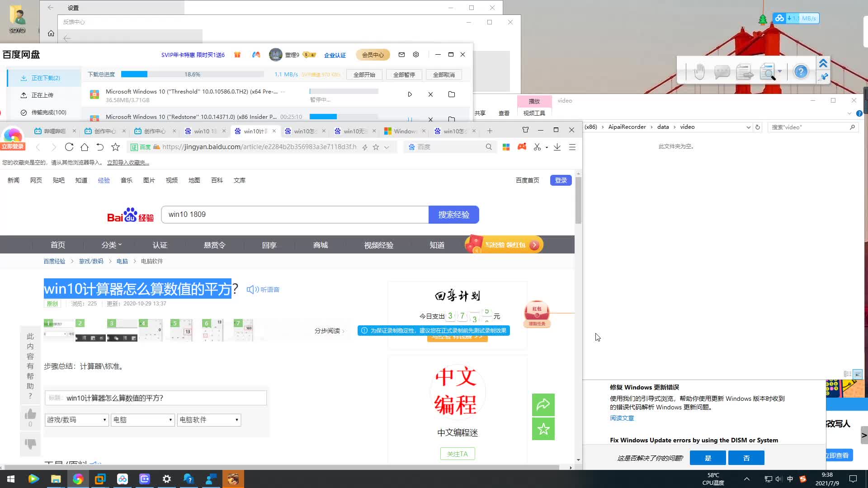This screenshot has width=868, height=488.
Task: Show hidden system tray icons
Action: [x=747, y=479]
